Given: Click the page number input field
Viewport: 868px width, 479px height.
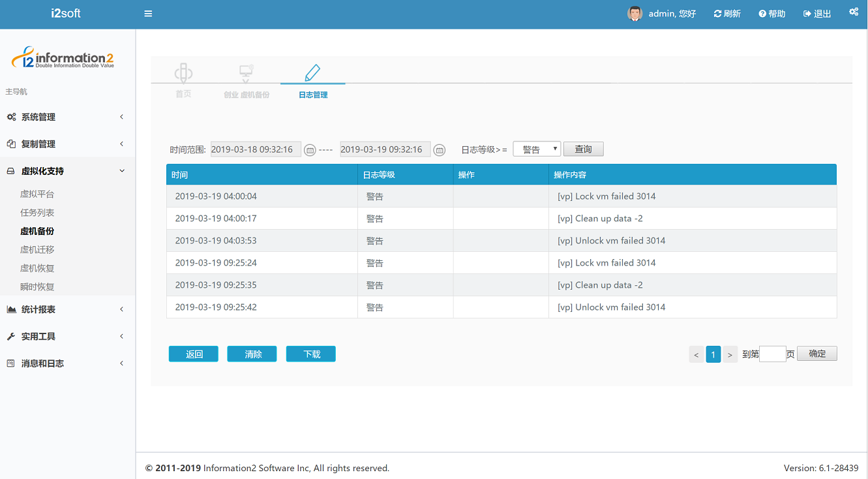Looking at the screenshot, I should (772, 354).
